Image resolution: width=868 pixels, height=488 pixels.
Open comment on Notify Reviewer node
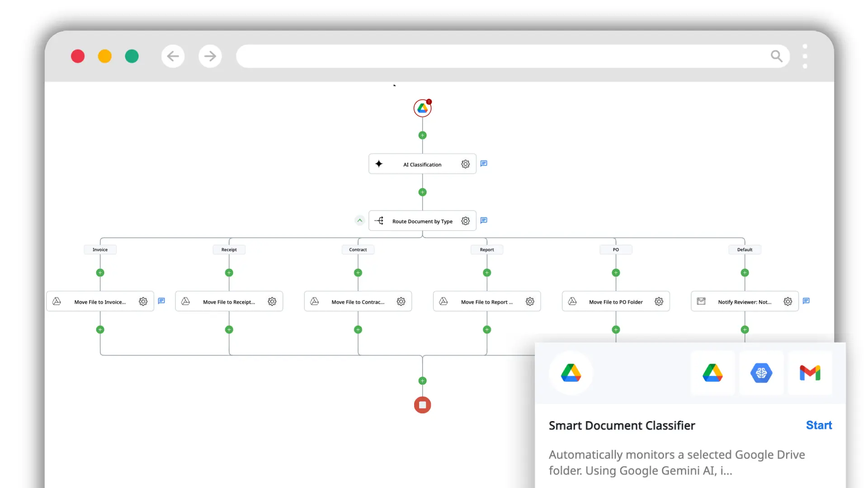click(806, 301)
